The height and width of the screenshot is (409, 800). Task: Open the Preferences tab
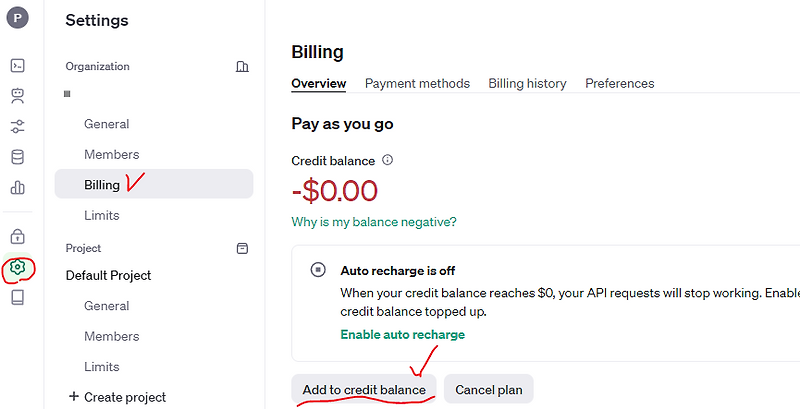click(x=619, y=84)
